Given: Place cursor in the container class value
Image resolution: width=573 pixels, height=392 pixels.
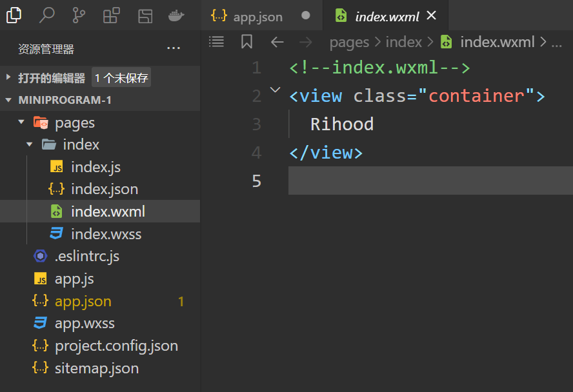Looking at the screenshot, I should (x=476, y=96).
